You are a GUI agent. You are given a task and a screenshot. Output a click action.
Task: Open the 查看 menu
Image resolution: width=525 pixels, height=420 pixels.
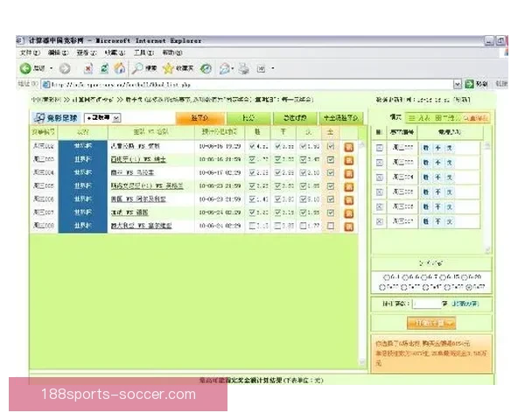tap(87, 52)
